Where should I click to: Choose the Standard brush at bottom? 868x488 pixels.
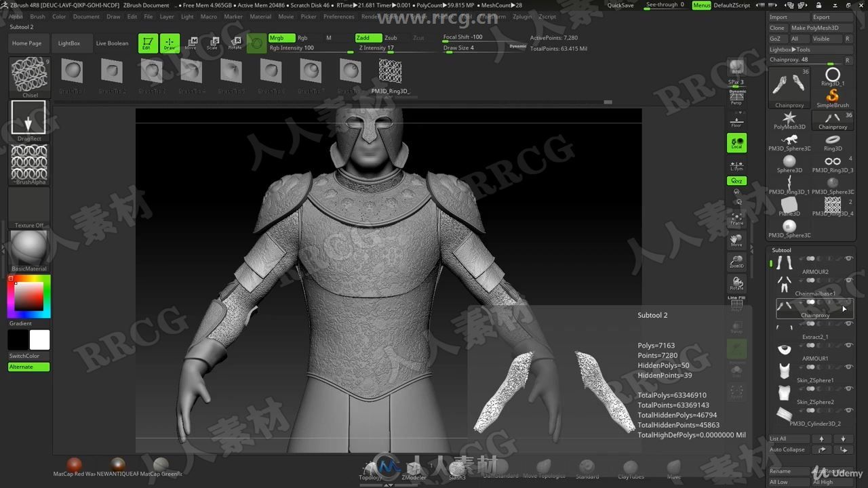coord(587,468)
